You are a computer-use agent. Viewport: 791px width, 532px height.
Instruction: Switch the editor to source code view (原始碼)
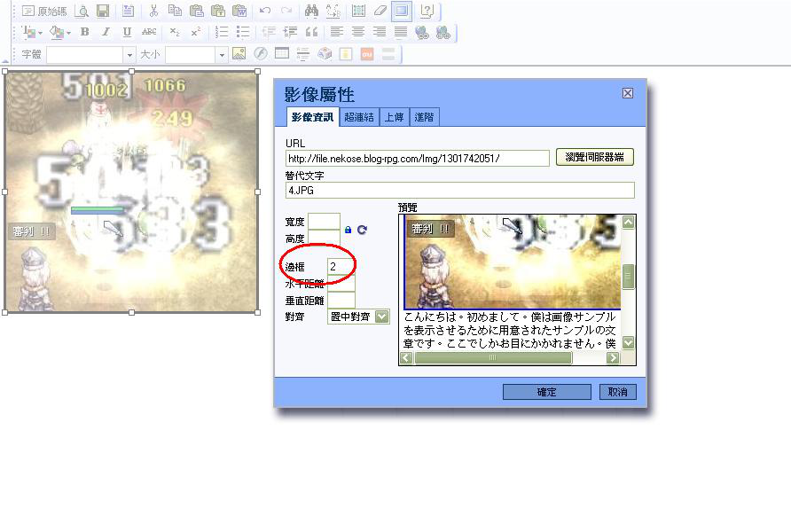[44, 11]
